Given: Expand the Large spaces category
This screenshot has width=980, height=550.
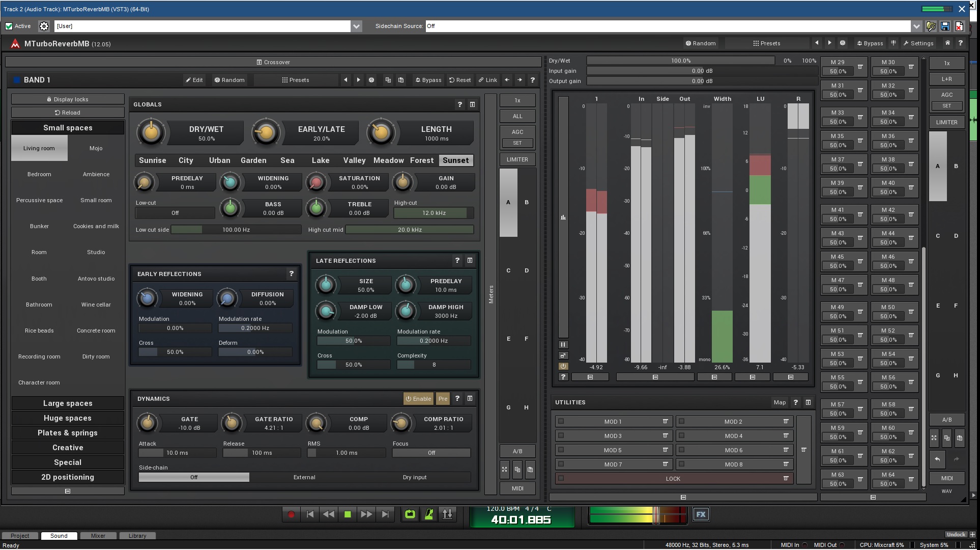Looking at the screenshot, I should (68, 403).
